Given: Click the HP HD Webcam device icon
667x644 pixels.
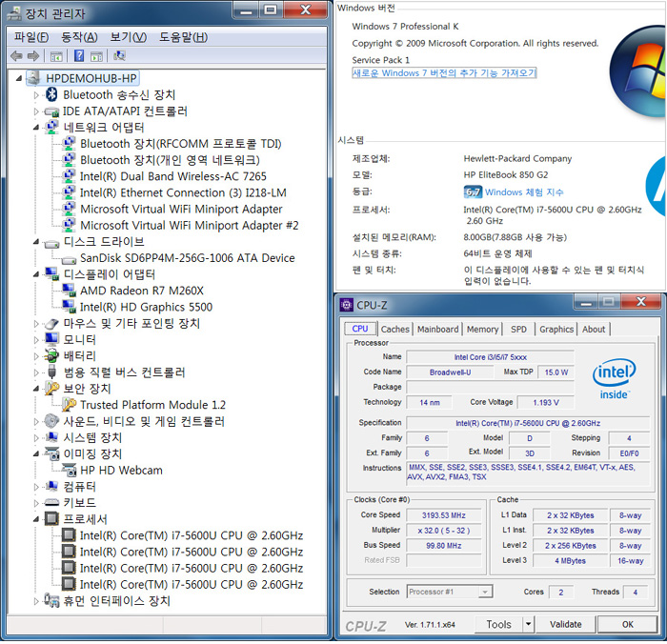Looking at the screenshot, I should (x=69, y=470).
